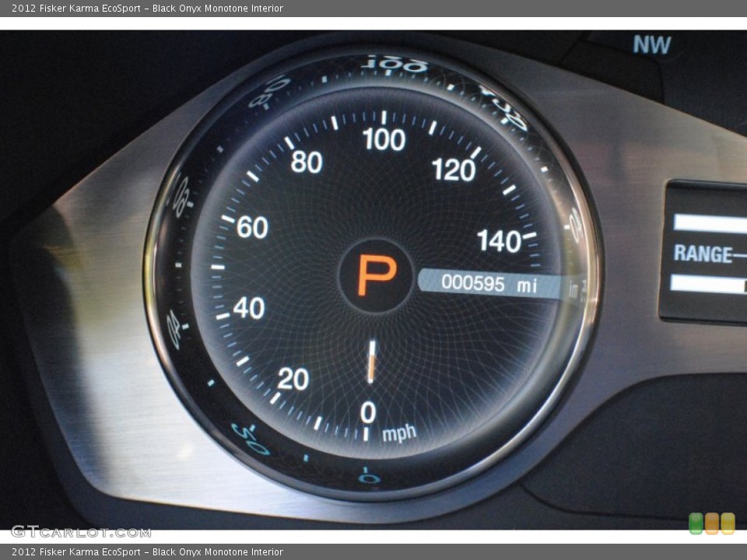Screen dimensions: 747x560
Task: Click the 60 speed marking
Action: point(252,227)
